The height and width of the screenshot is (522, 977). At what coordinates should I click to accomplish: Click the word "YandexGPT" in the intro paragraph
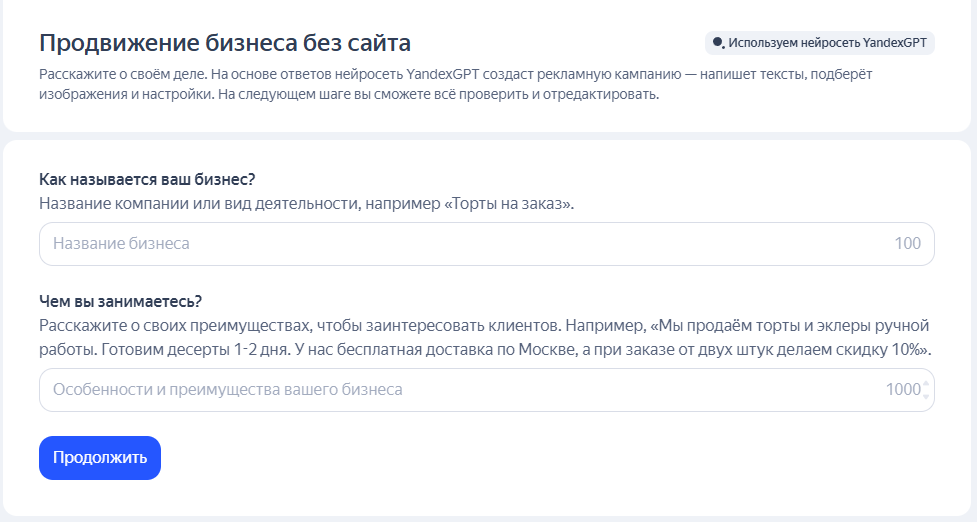tap(442, 74)
